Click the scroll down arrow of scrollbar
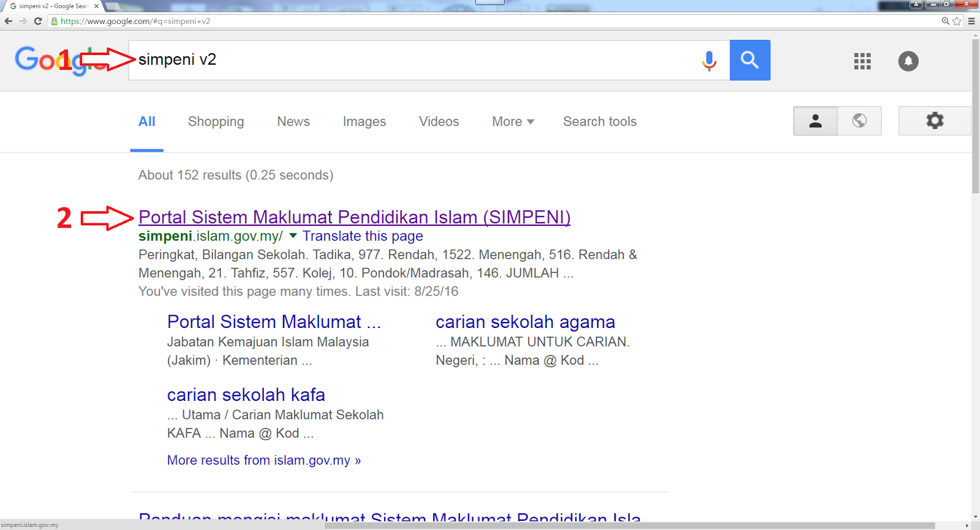This screenshot has height=530, width=980. (976, 517)
